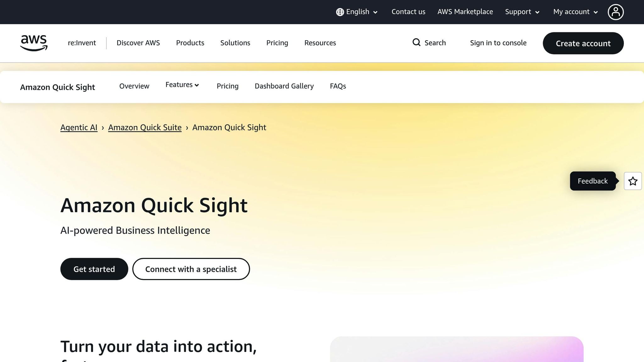
Task: Follow the Agentic AI breadcrumb
Action: point(79,128)
